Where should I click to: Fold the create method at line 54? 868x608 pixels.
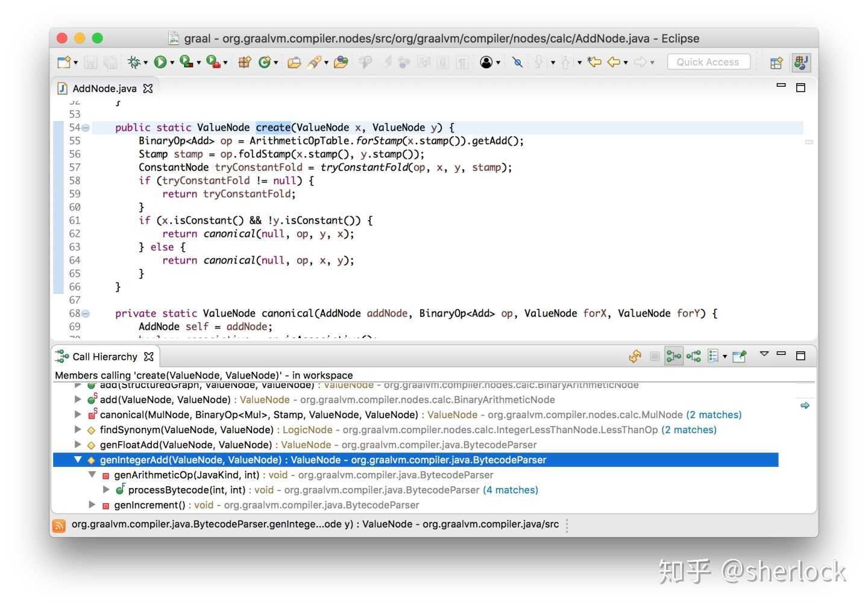[86, 128]
